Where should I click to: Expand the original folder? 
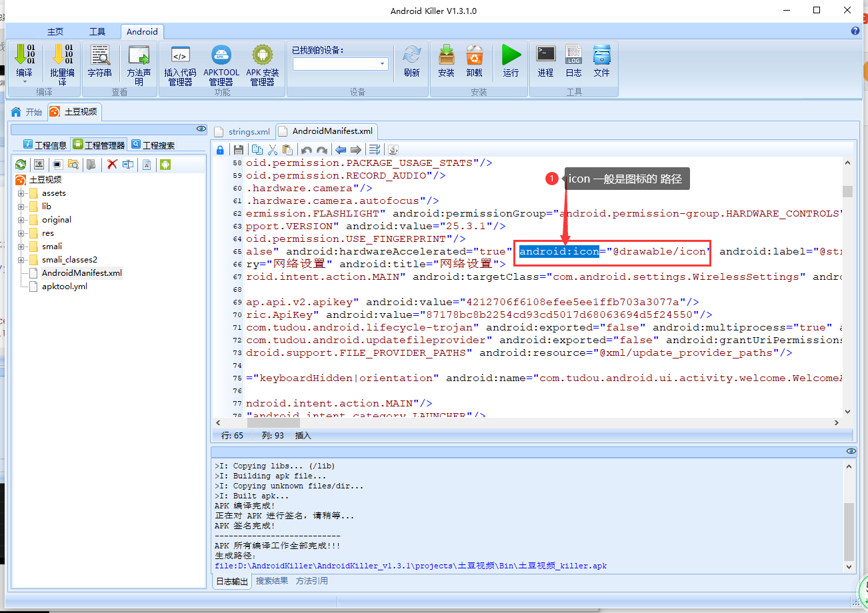[x=21, y=220]
